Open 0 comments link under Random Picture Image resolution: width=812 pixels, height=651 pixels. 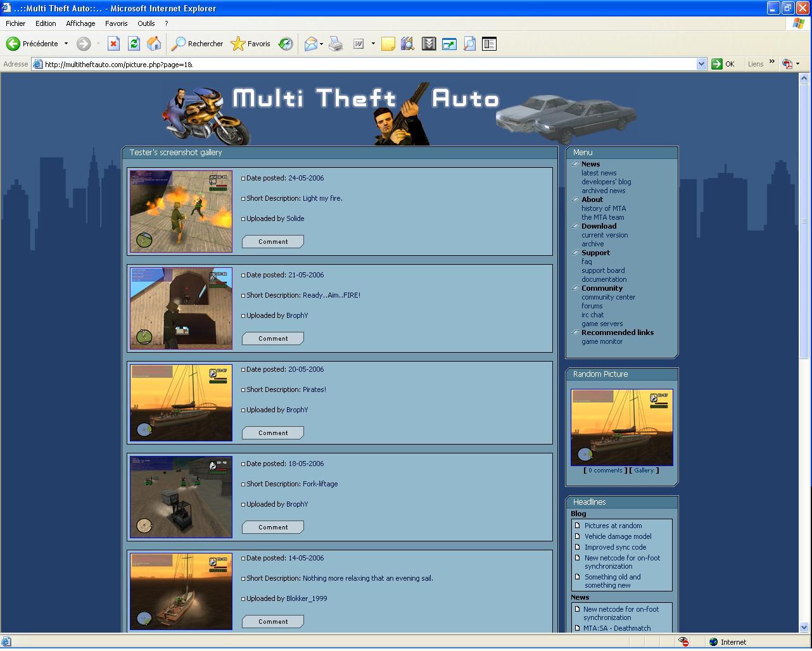pyautogui.click(x=606, y=471)
